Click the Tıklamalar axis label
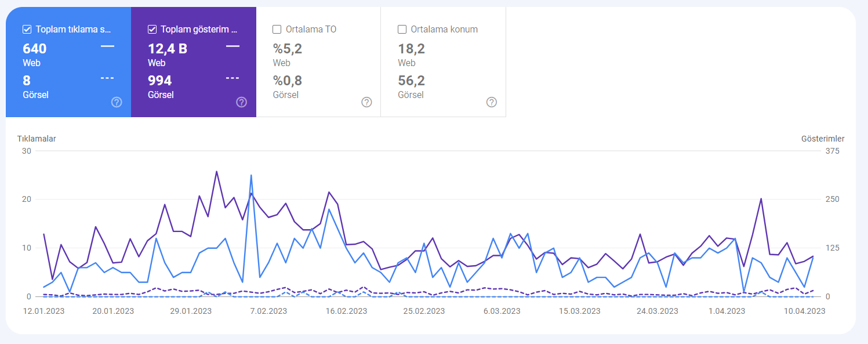The image size is (868, 344). (x=37, y=139)
